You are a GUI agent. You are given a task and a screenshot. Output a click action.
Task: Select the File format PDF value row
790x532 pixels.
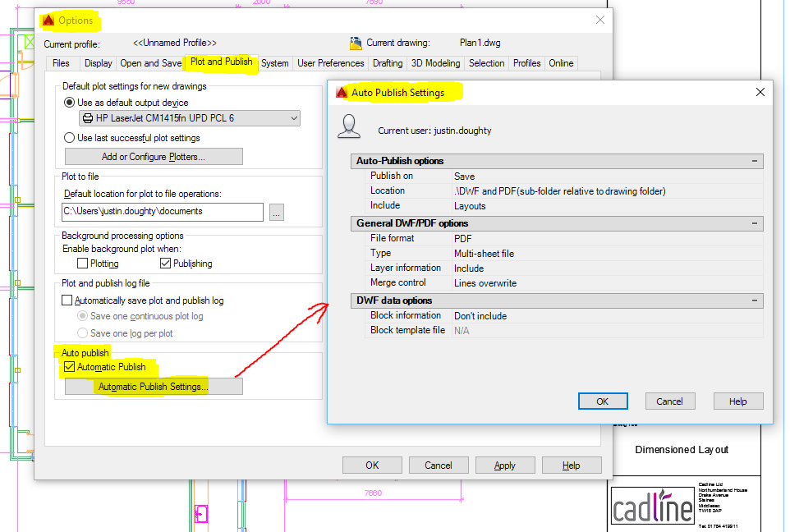(x=606, y=238)
